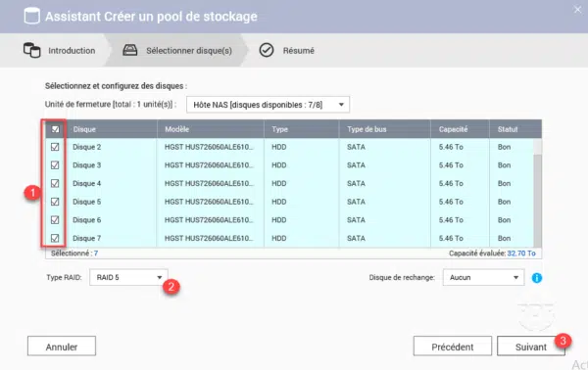The image size is (588, 370).
Task: Click the SATA bus cell of Disque 4
Action: [356, 183]
